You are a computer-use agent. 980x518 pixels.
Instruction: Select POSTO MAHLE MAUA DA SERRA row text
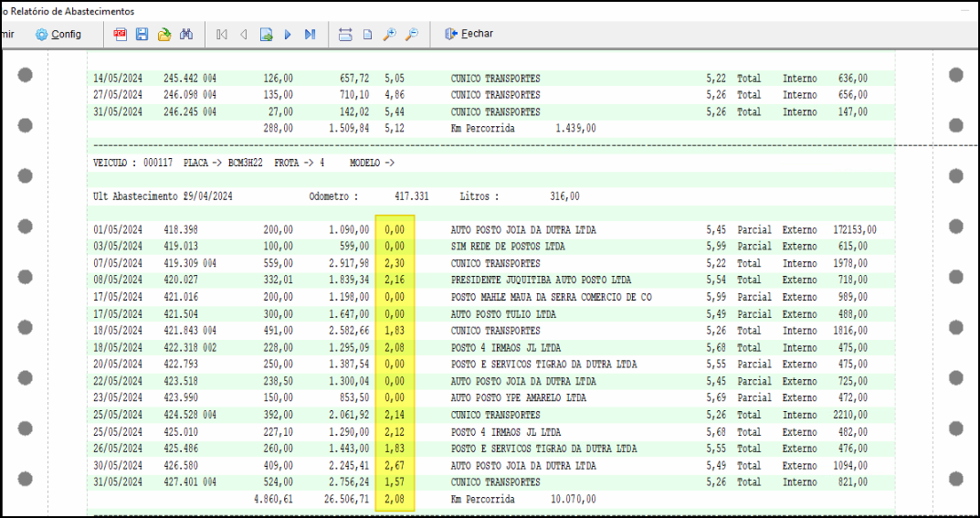pyautogui.click(x=551, y=297)
